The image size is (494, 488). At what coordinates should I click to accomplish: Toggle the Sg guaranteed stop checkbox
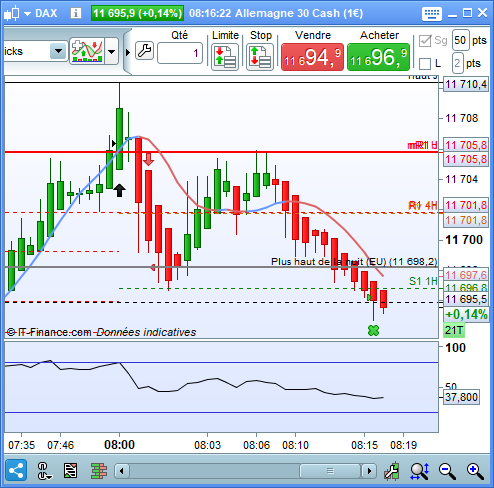425,41
